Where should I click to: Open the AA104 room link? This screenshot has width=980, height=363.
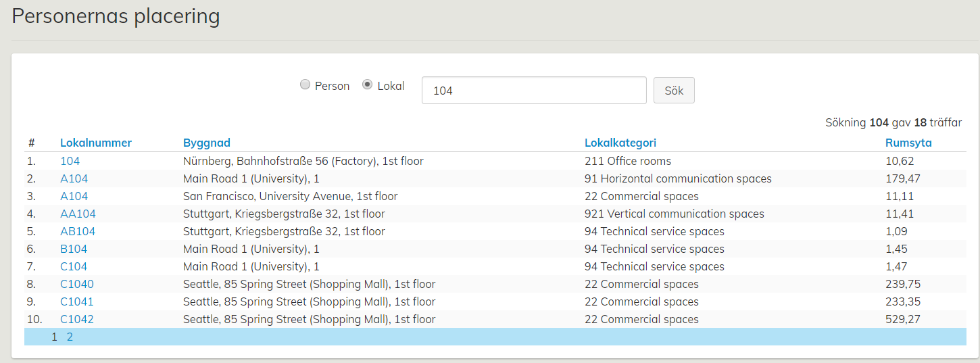coord(78,214)
